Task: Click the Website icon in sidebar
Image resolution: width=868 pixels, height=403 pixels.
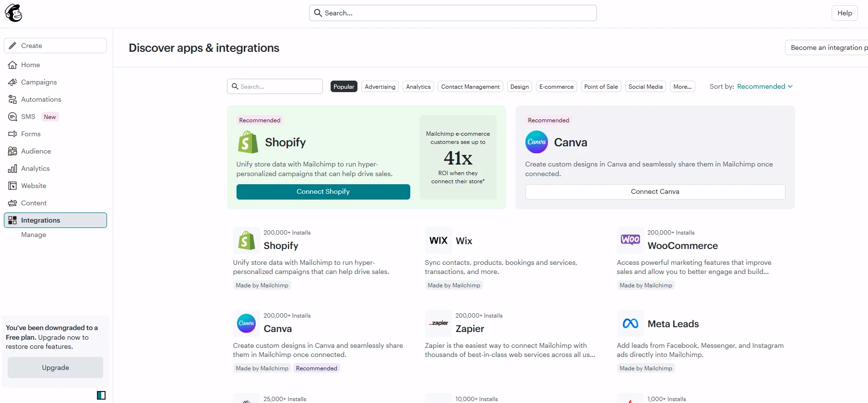Action: click(x=12, y=186)
